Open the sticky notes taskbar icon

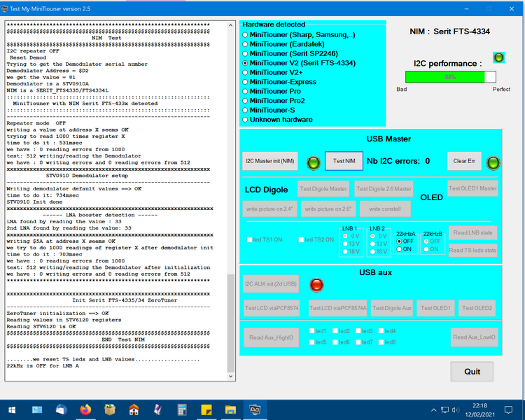(x=206, y=409)
